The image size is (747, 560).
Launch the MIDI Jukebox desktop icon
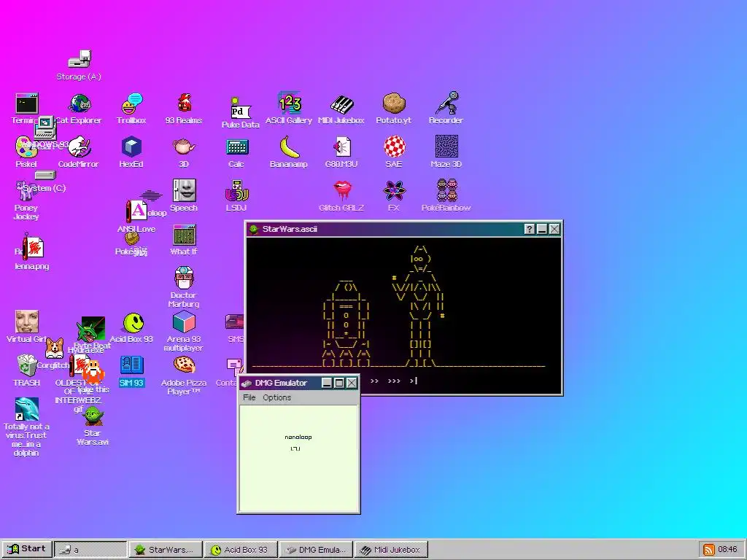click(341, 104)
